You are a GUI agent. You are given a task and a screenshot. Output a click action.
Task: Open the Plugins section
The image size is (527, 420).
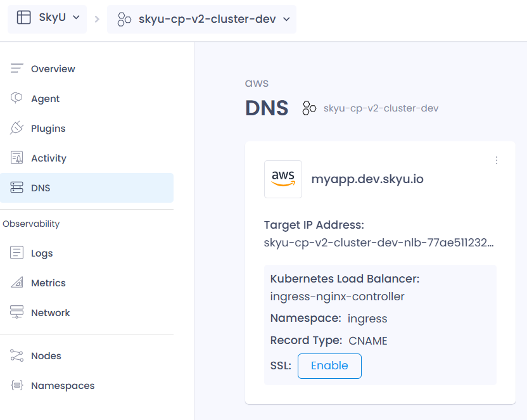[87, 129]
